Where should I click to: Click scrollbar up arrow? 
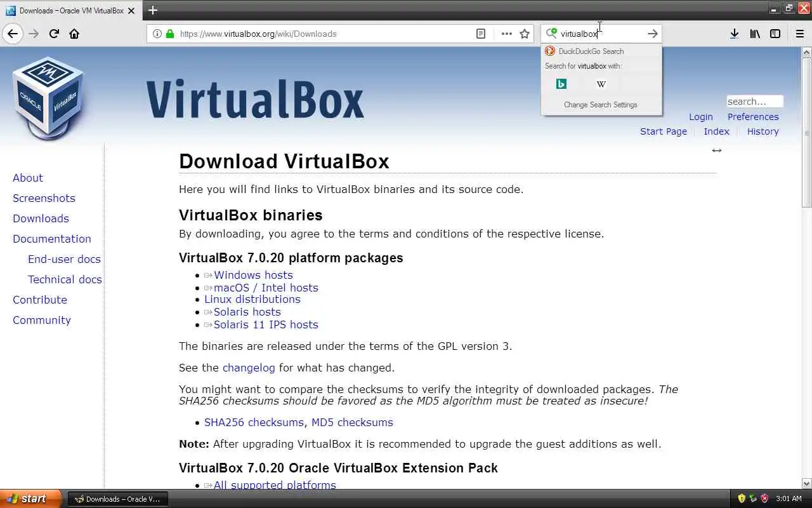click(807, 51)
